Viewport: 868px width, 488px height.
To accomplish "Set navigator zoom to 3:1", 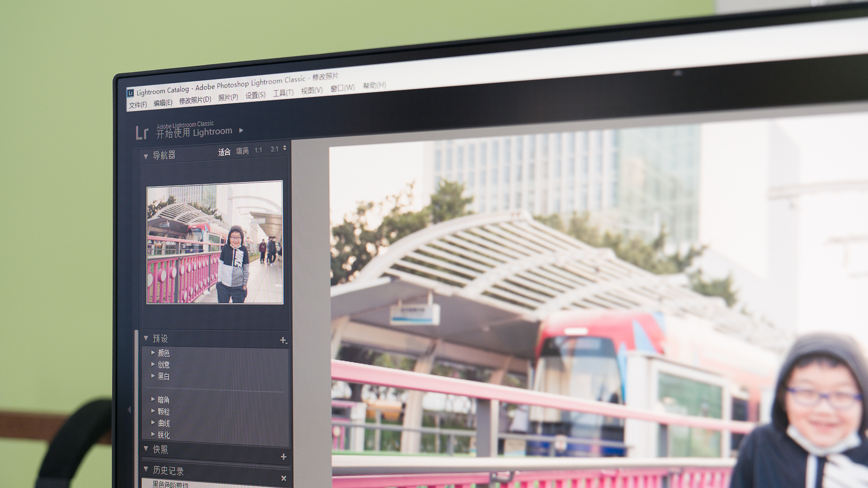I will tap(274, 149).
